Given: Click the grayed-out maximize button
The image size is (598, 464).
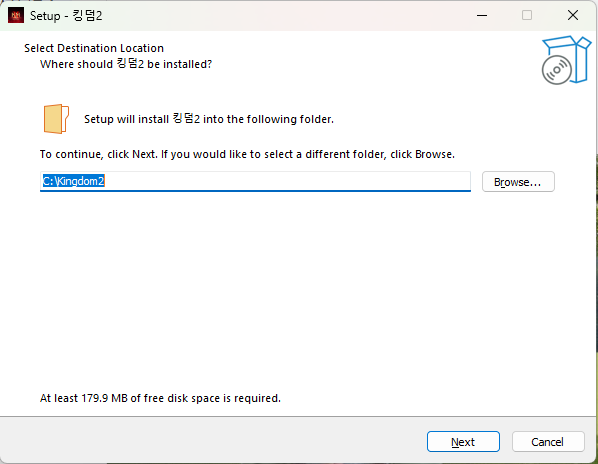Looking at the screenshot, I should 527,16.
